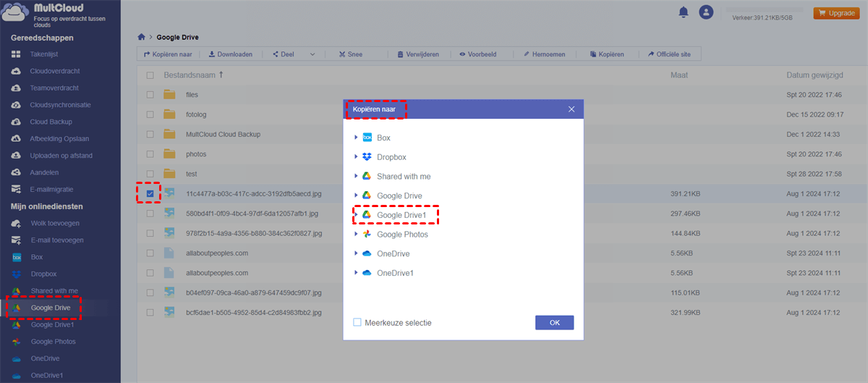Open Cloudsynchronisatie in sidebar
The image size is (868, 383).
click(60, 105)
